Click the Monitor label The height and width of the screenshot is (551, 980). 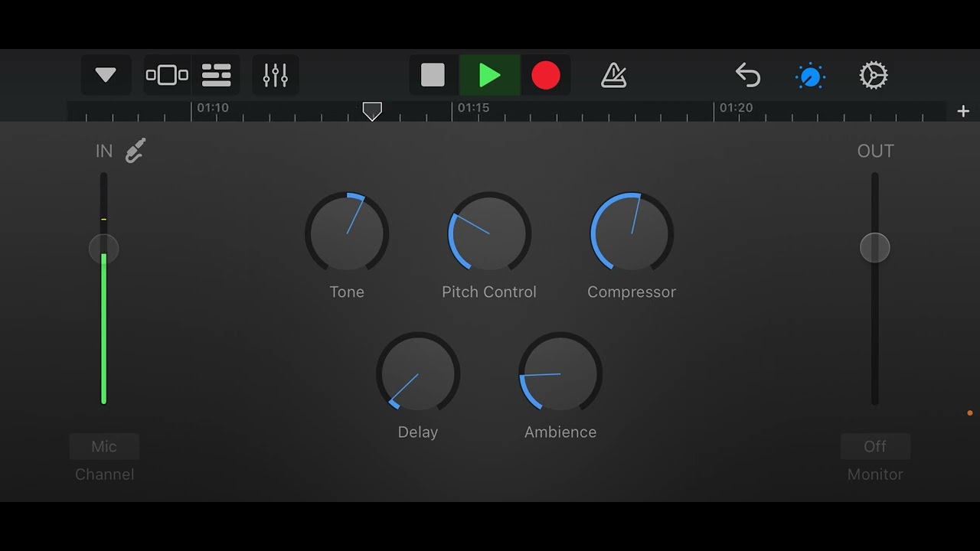(x=875, y=474)
